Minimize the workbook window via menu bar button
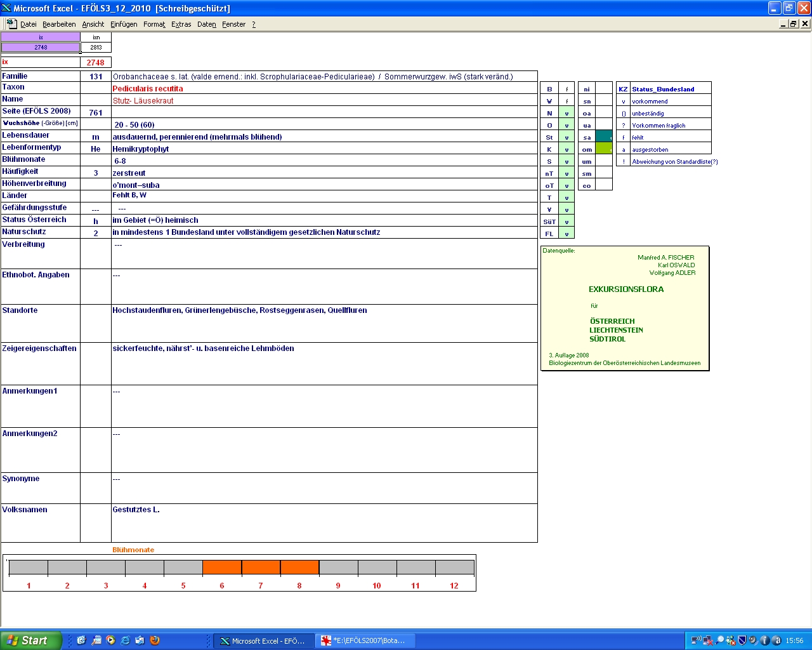This screenshot has height=650, width=812. pyautogui.click(x=783, y=23)
